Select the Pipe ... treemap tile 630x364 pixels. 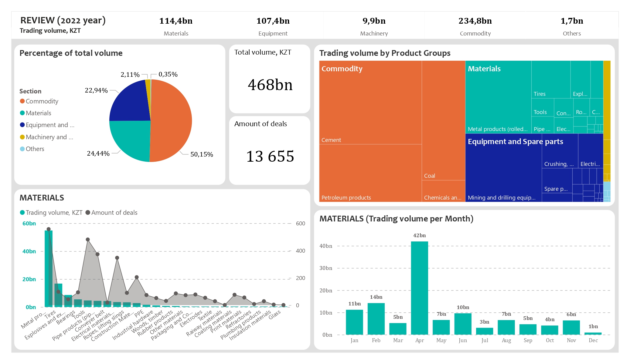(x=543, y=125)
